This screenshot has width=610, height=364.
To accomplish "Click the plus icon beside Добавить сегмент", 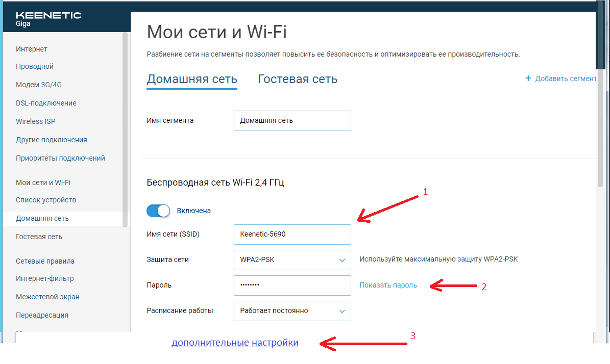I will [528, 78].
